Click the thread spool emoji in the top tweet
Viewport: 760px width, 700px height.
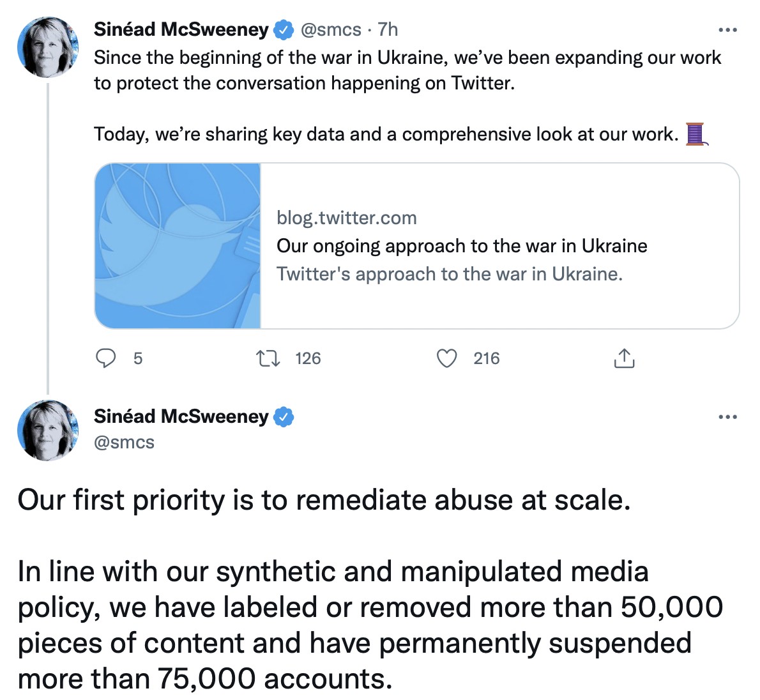click(695, 134)
